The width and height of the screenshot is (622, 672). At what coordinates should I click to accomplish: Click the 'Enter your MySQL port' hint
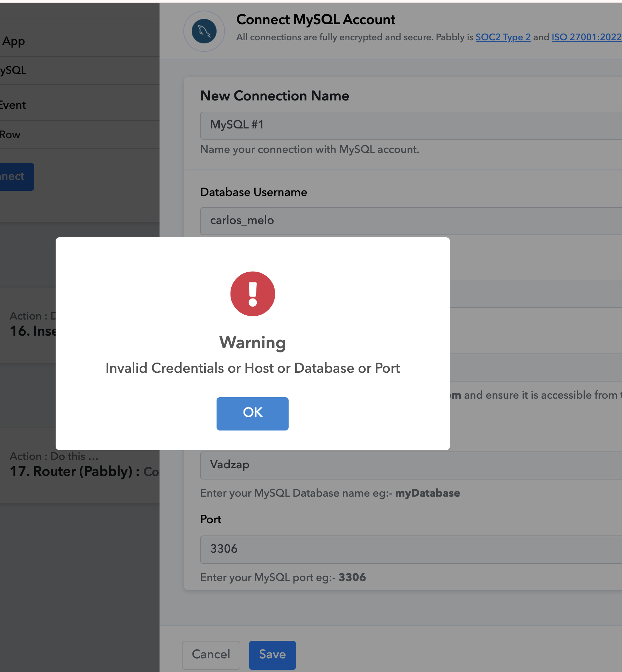(x=283, y=577)
